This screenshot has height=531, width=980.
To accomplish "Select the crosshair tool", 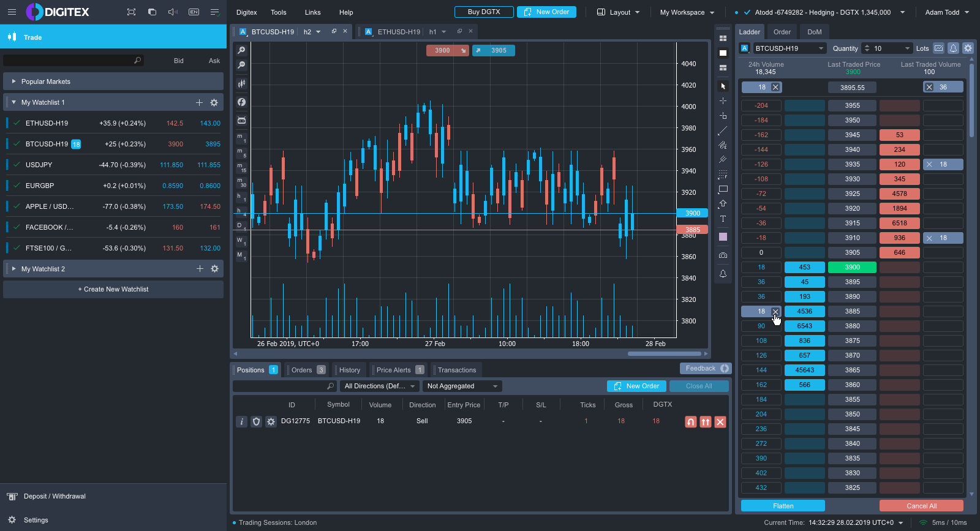I will [723, 100].
